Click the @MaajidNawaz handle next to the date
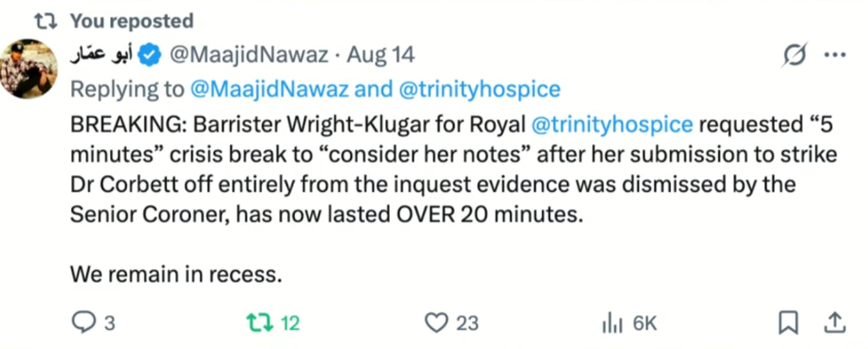The height and width of the screenshot is (349, 868). click(249, 55)
